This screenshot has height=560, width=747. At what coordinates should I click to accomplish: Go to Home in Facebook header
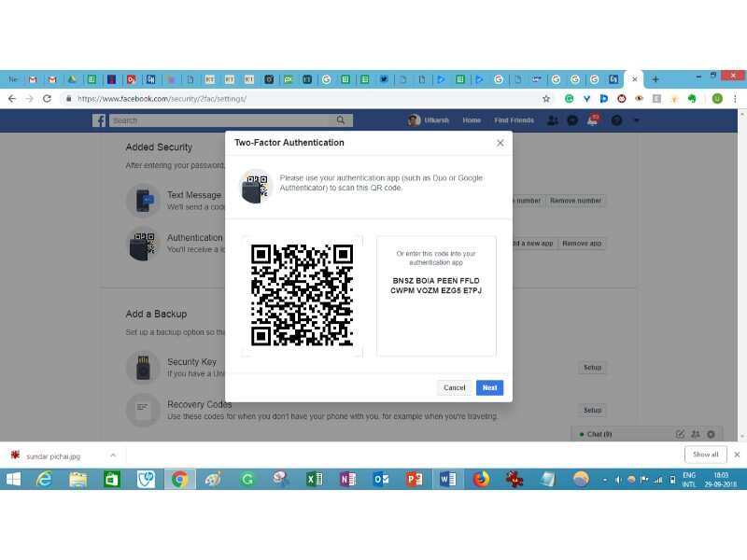pos(472,120)
